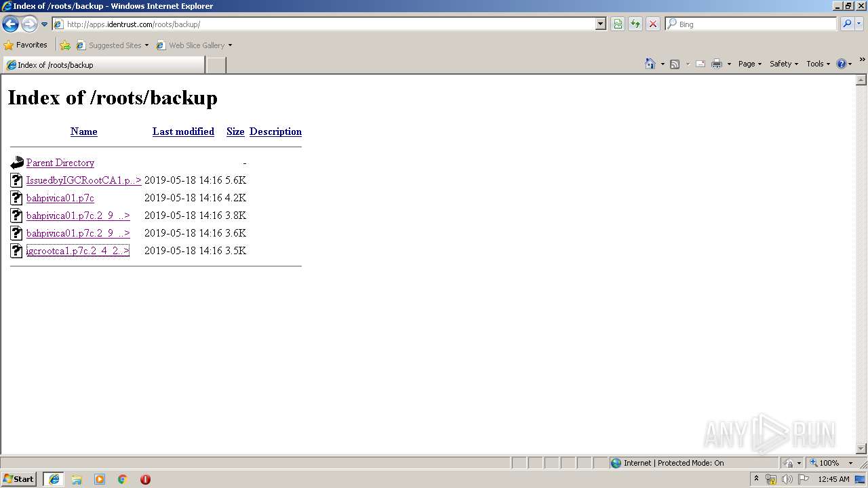Expand the Home button dropdown arrow
This screenshot has height=488, width=868.
pyautogui.click(x=663, y=64)
